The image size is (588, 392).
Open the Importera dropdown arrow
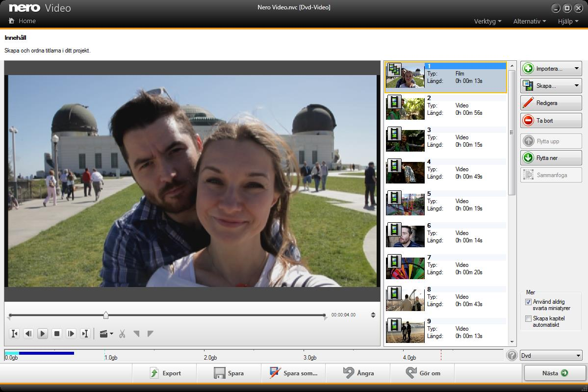point(576,69)
